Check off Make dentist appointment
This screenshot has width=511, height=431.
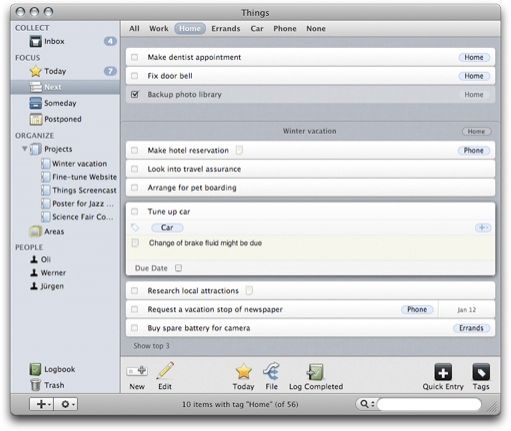point(135,57)
